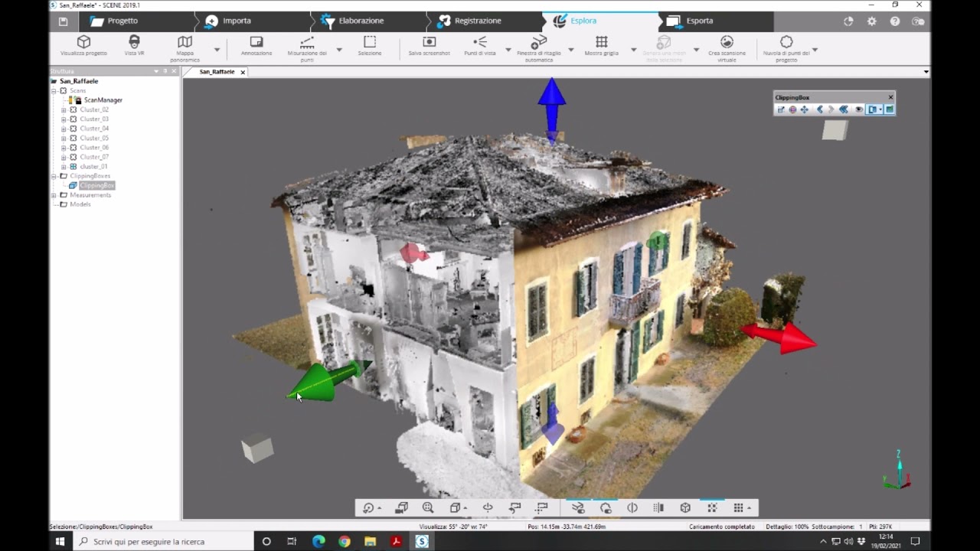Open the Vista VR view
The height and width of the screenshot is (551, 980).
134,46
